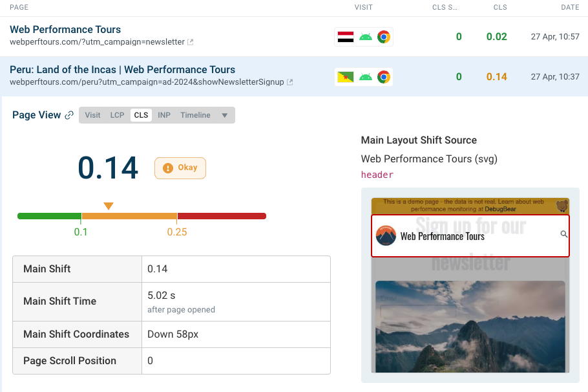Open Peru: Land of the Incas page title
The height and width of the screenshot is (392, 588).
click(x=122, y=69)
